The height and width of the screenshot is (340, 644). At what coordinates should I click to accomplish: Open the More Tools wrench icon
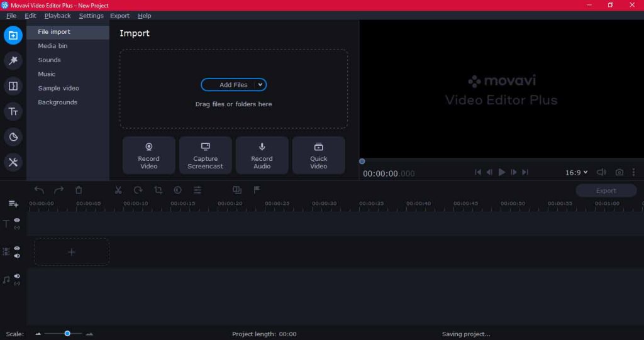coord(13,162)
